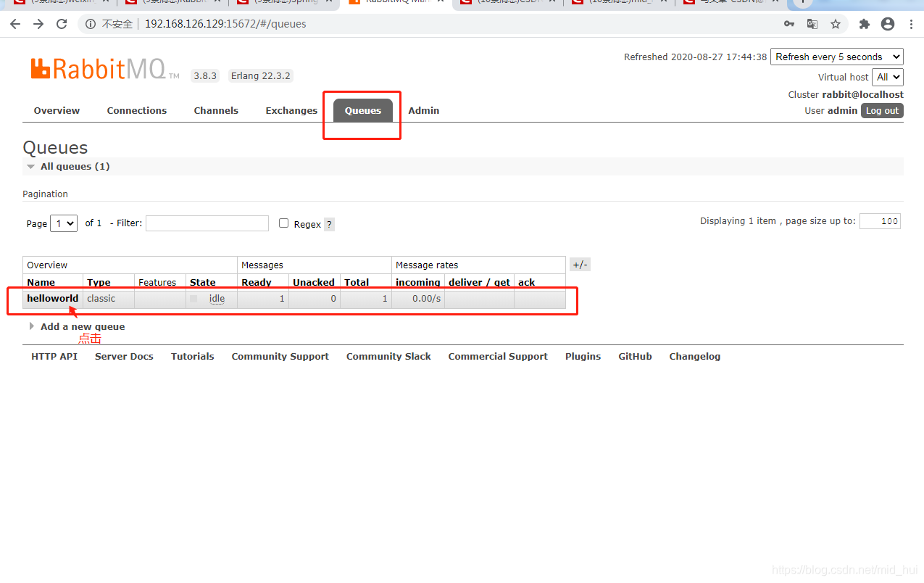Open the Community Support link
The image size is (924, 583).
tap(280, 356)
